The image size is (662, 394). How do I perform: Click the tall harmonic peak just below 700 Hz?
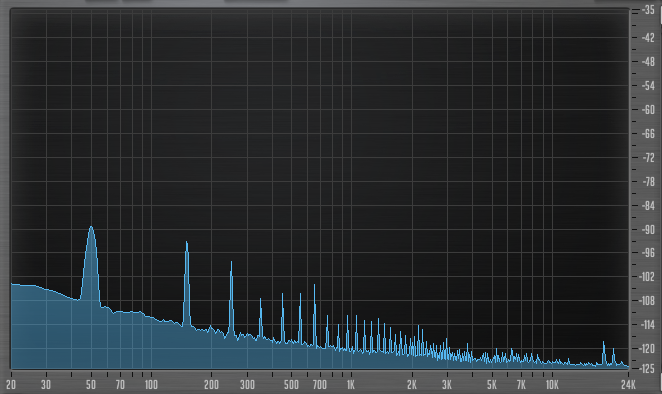click(314, 285)
